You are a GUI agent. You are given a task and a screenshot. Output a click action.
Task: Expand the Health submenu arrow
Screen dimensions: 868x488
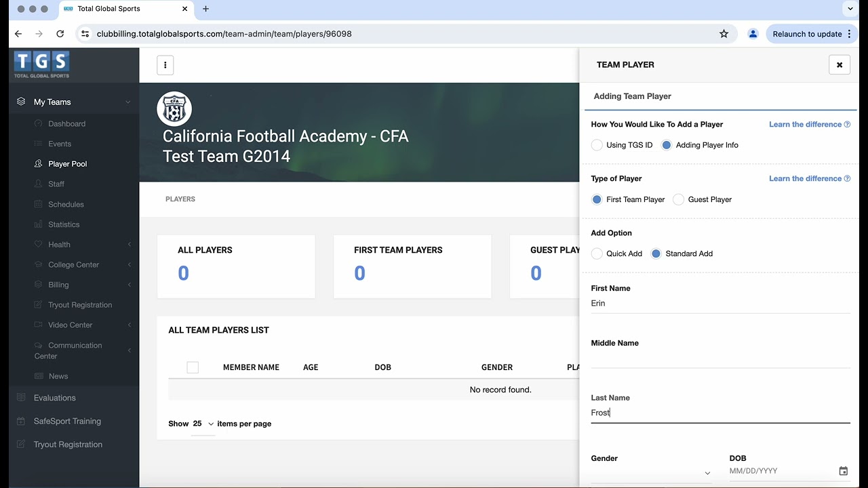pyautogui.click(x=129, y=245)
